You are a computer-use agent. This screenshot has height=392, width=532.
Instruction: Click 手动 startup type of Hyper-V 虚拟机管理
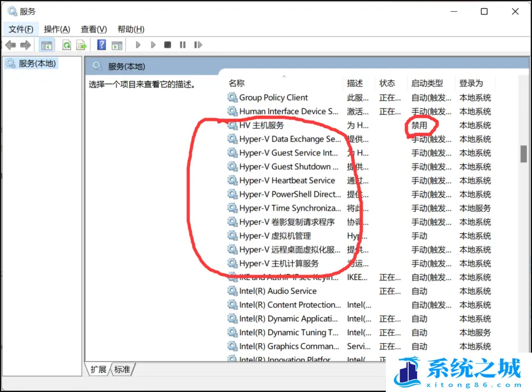[x=420, y=236]
